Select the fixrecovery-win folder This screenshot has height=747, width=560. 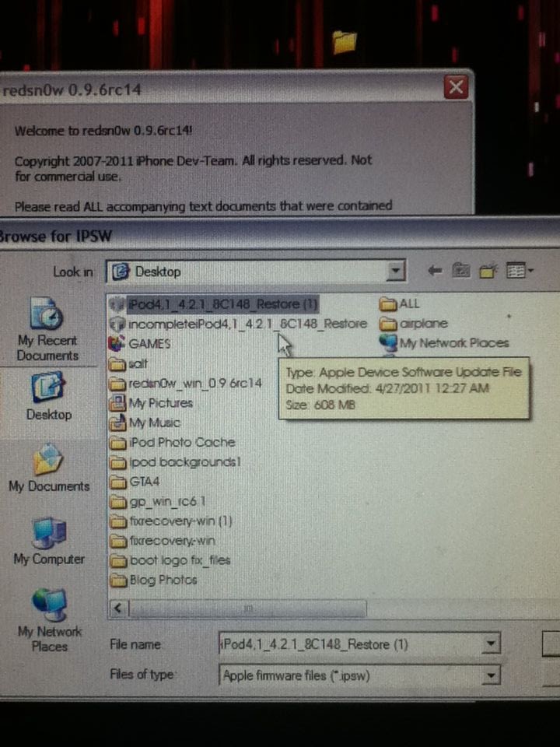point(163,542)
